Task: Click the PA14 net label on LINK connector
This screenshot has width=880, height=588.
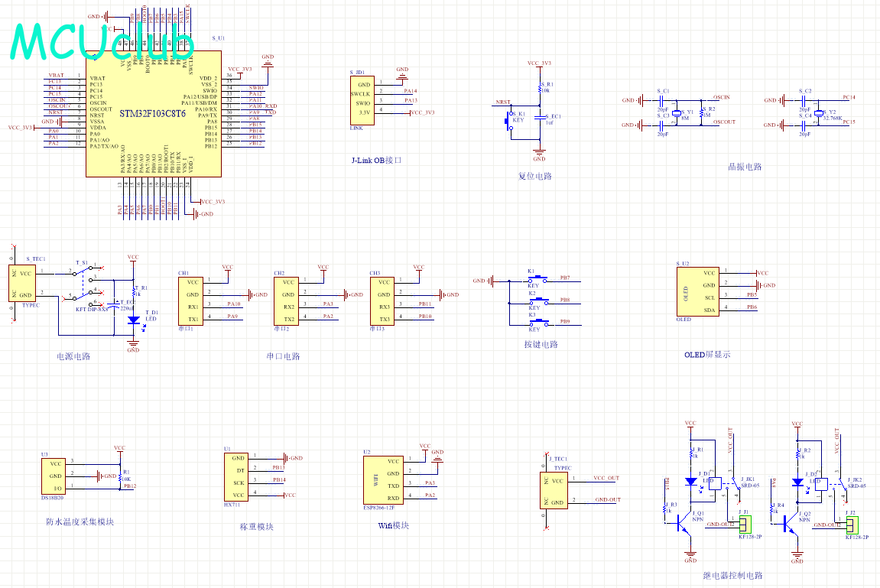Action: pyautogui.click(x=411, y=91)
